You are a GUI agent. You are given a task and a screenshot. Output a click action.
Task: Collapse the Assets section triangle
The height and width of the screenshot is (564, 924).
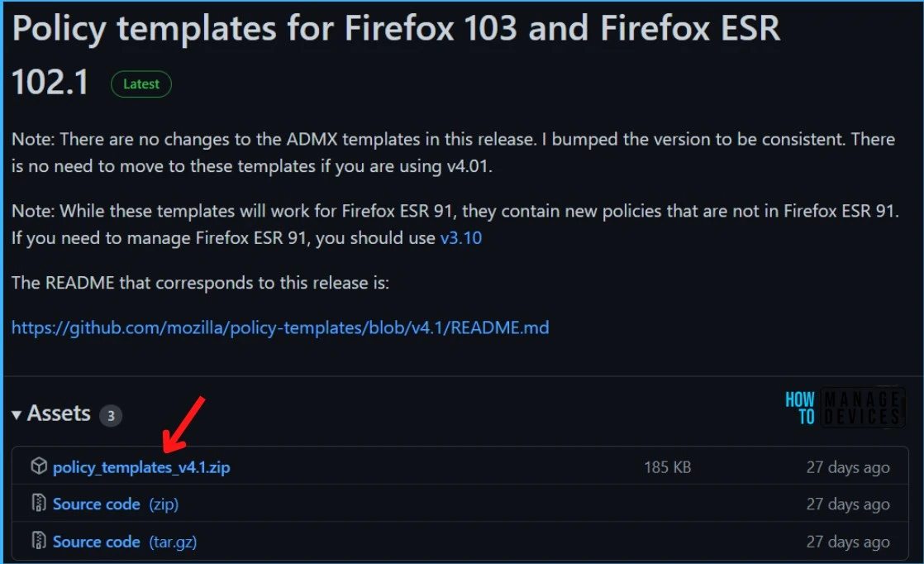coord(17,415)
